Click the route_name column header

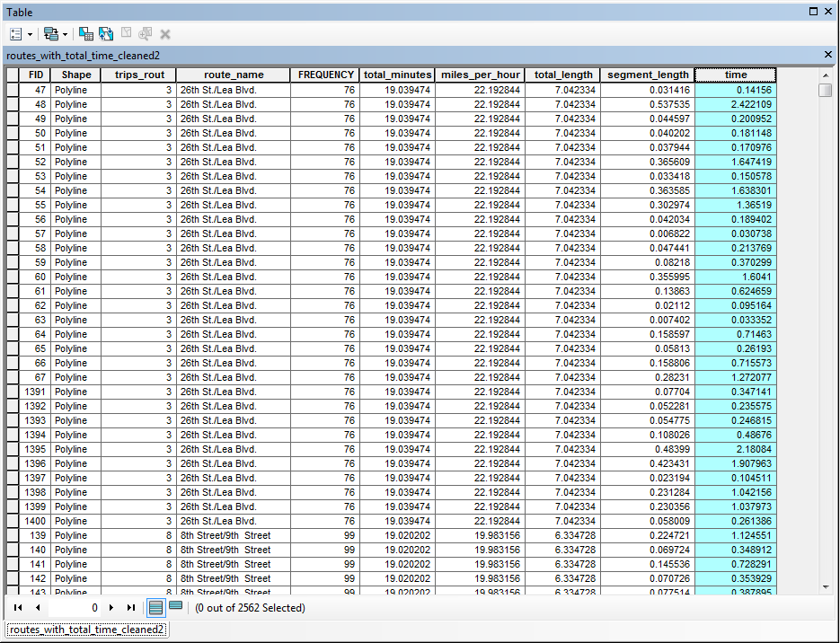(x=234, y=75)
